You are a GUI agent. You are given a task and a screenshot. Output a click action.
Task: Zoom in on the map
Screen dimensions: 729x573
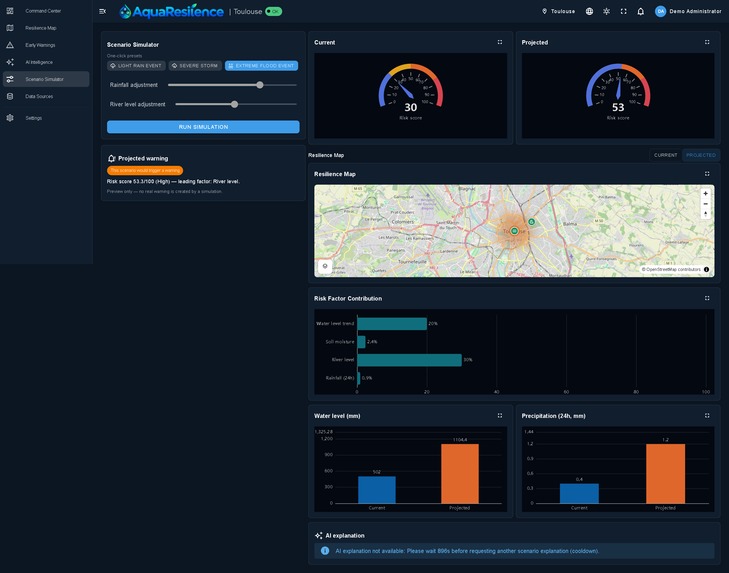(705, 193)
